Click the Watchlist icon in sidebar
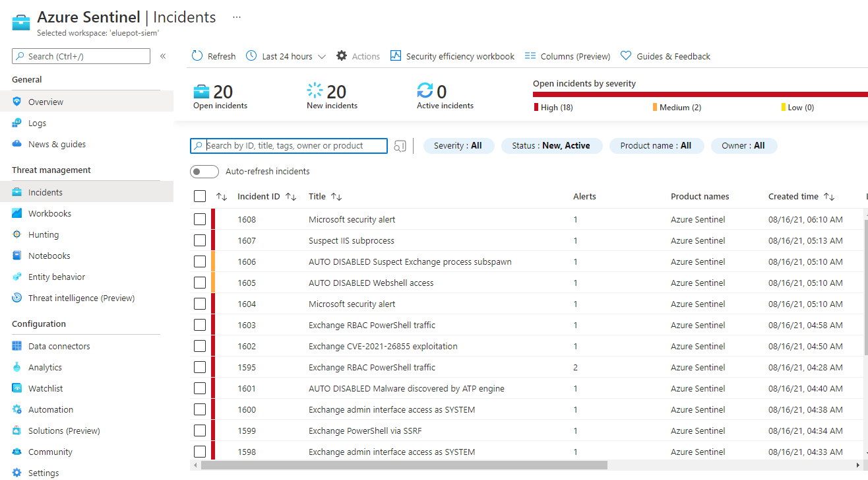This screenshot has height=480, width=868. [17, 388]
